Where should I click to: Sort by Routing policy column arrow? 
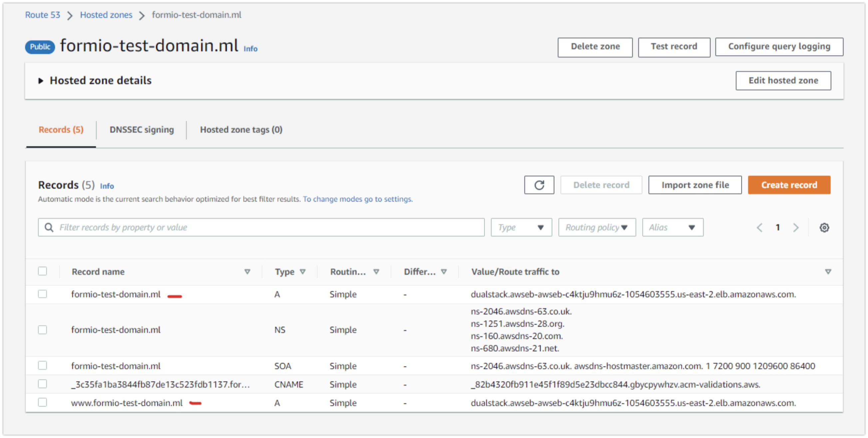(x=376, y=272)
